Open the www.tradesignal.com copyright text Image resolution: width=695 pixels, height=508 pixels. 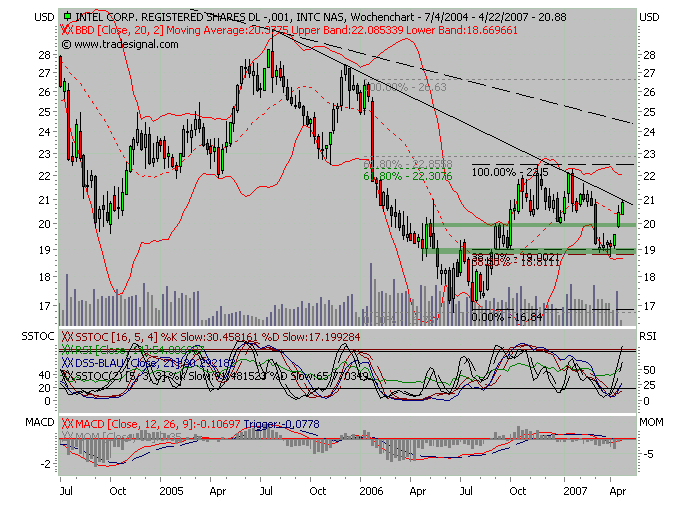pos(120,44)
